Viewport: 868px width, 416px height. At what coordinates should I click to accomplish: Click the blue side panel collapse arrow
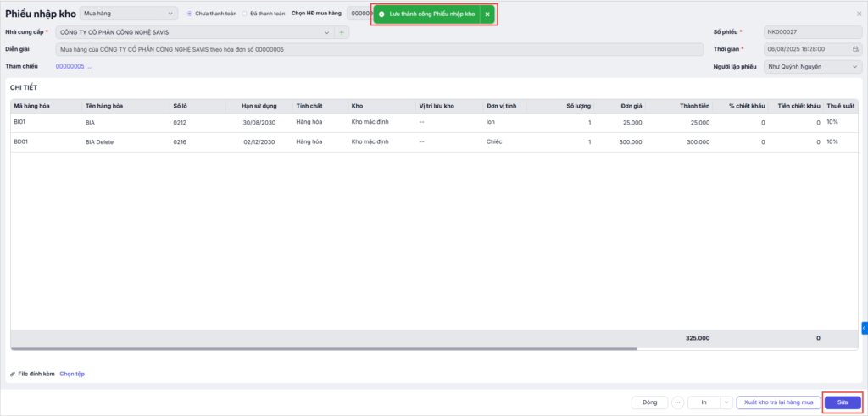[x=864, y=327]
